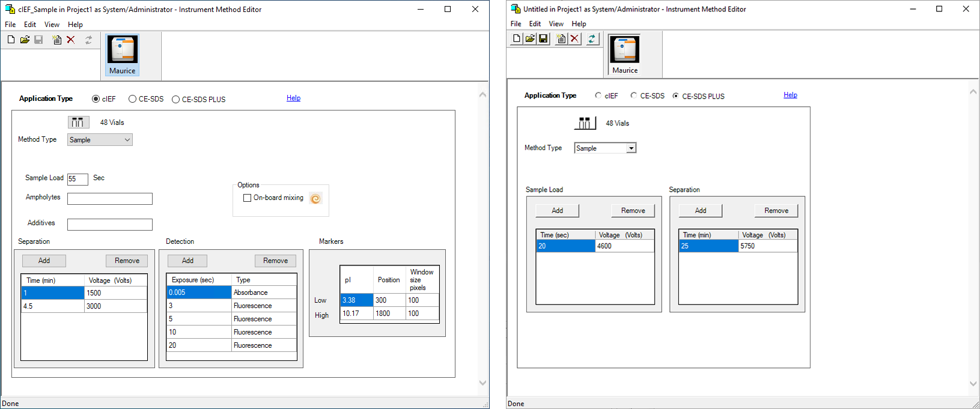Image resolution: width=980 pixels, height=409 pixels.
Task: Click vial tray icon in cIEF_Sample window
Action: tap(78, 123)
